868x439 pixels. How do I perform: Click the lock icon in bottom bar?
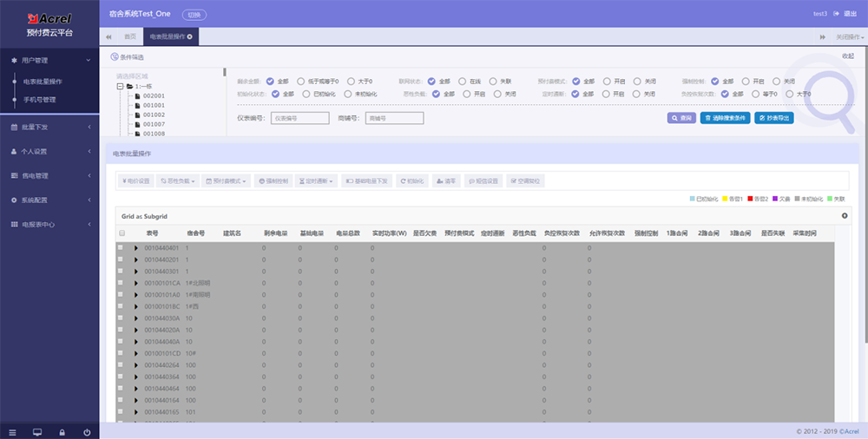(62, 431)
